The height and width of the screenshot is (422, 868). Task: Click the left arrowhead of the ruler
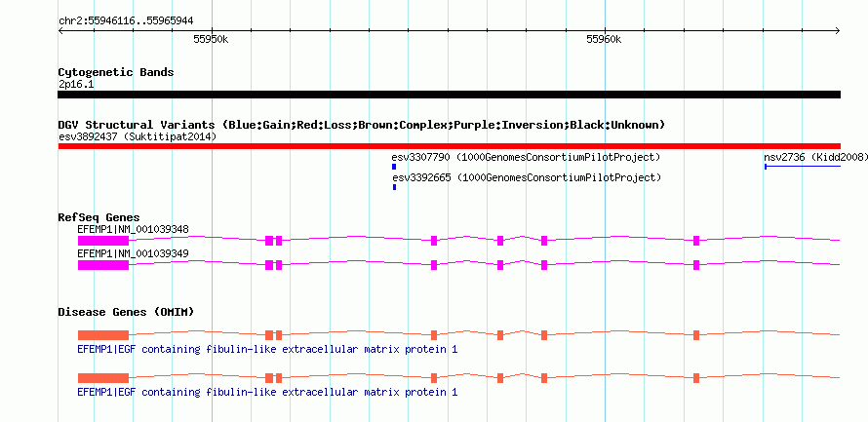click(x=60, y=31)
